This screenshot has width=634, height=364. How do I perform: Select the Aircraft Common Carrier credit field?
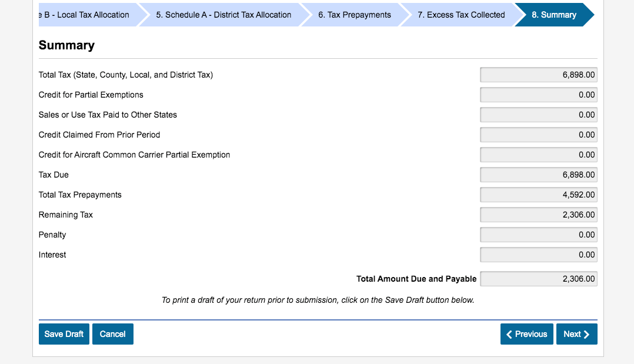(538, 155)
